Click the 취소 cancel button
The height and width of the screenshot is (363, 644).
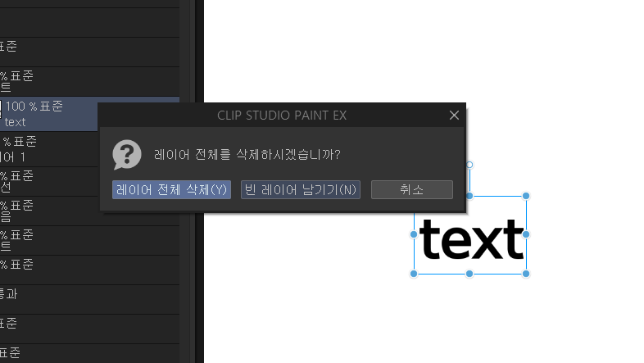[412, 190]
